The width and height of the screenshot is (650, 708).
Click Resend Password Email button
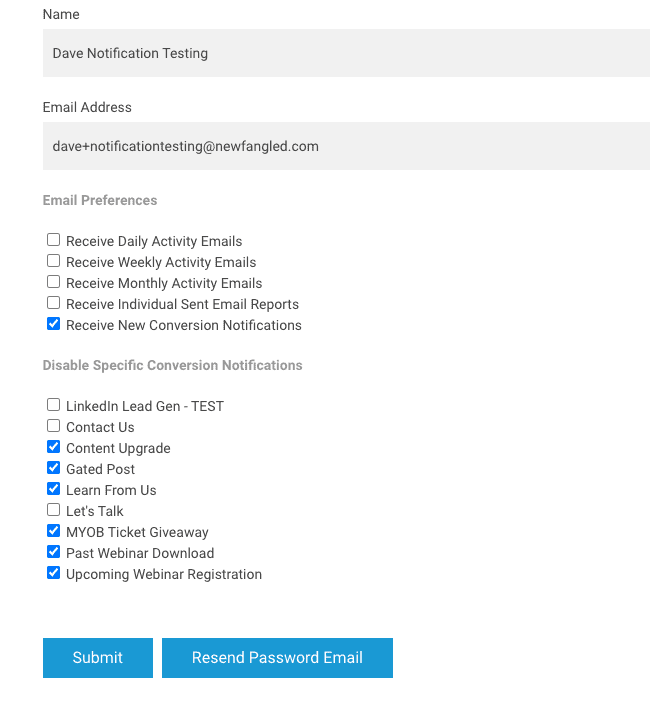pos(277,658)
